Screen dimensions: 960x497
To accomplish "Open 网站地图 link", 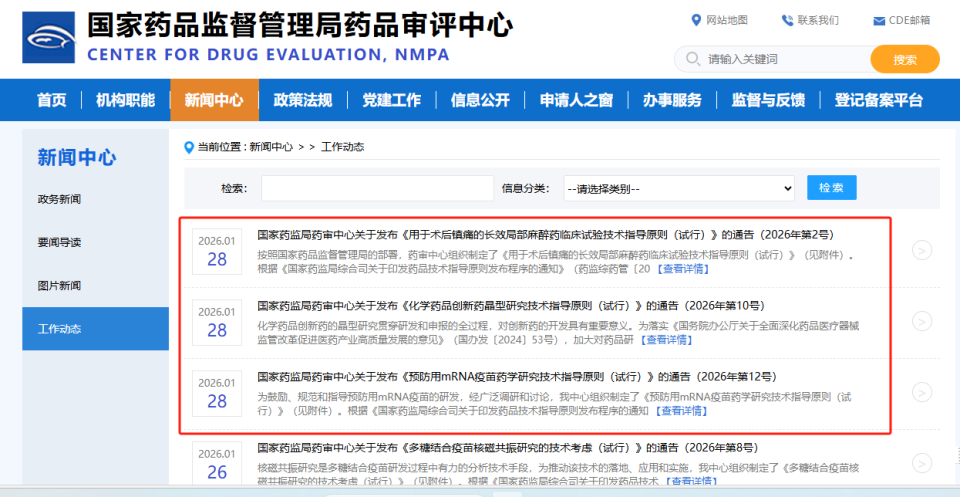I will coord(727,20).
